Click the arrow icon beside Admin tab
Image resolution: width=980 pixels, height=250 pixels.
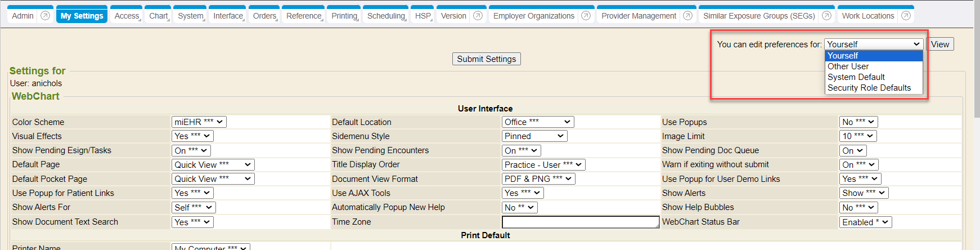click(x=45, y=16)
